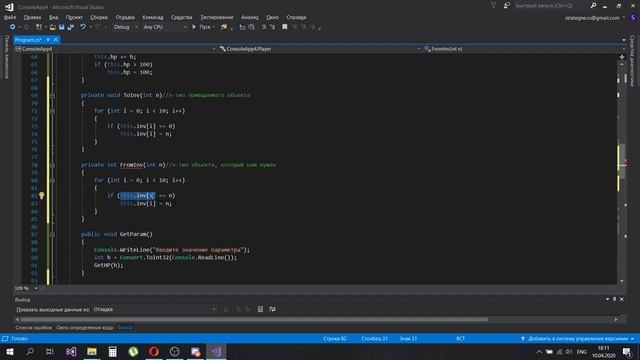The height and width of the screenshot is (360, 640).
Task: Save the current file with Save icon
Action: (x=62, y=27)
